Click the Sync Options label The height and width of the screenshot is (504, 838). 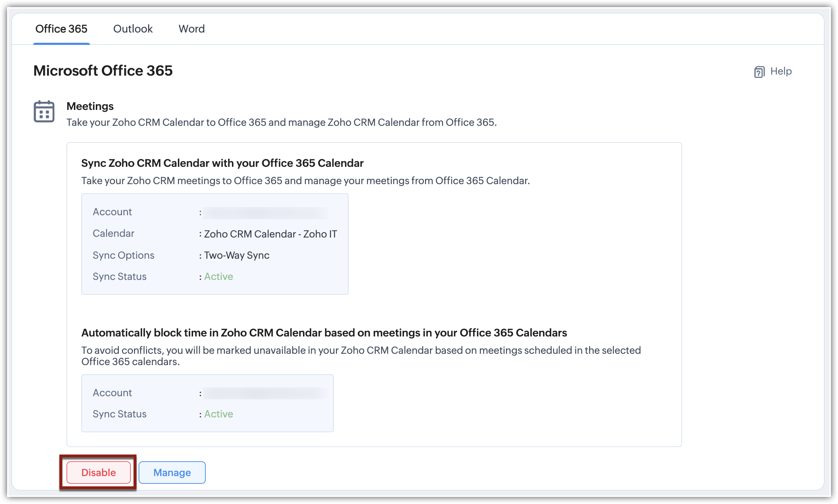123,255
